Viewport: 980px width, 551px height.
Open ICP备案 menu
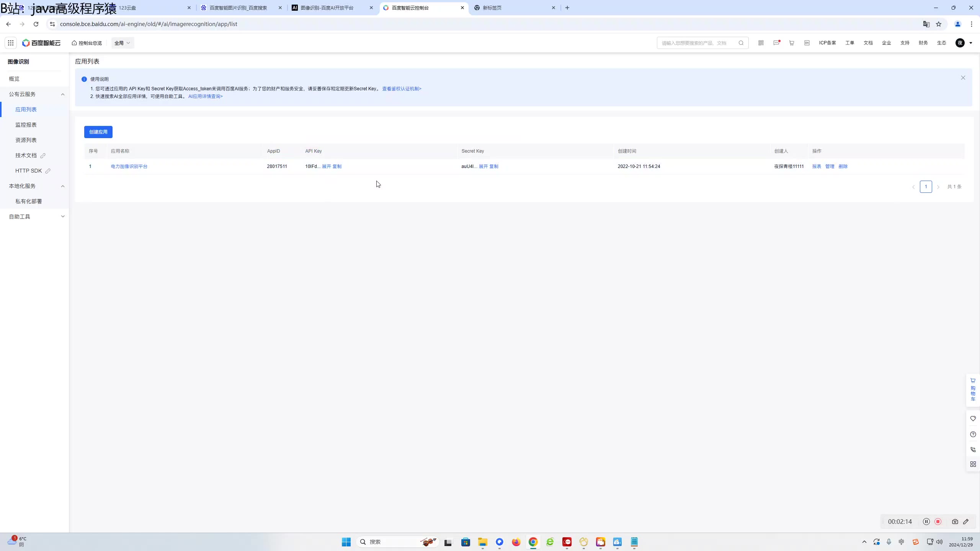[x=828, y=43]
